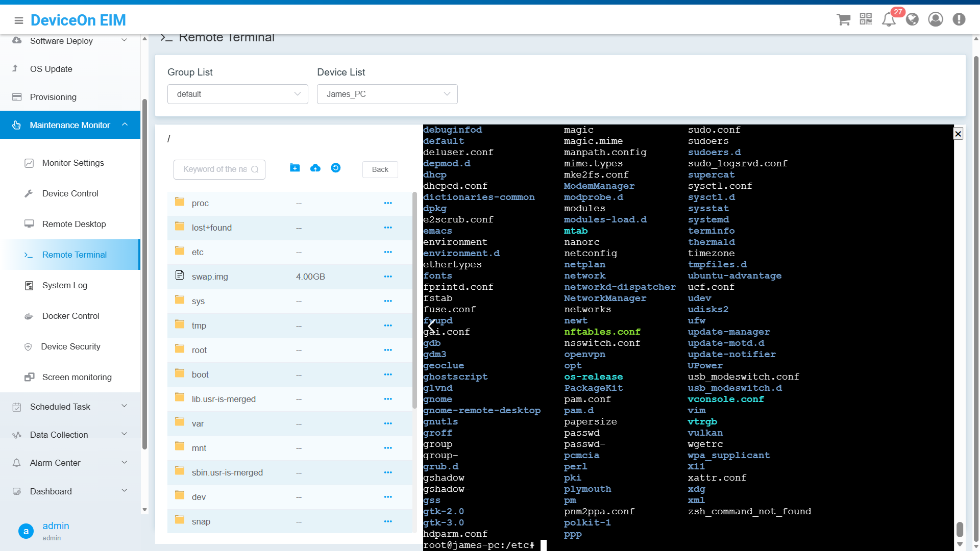
Task: Create a new folder in the file browser
Action: pyautogui.click(x=295, y=167)
